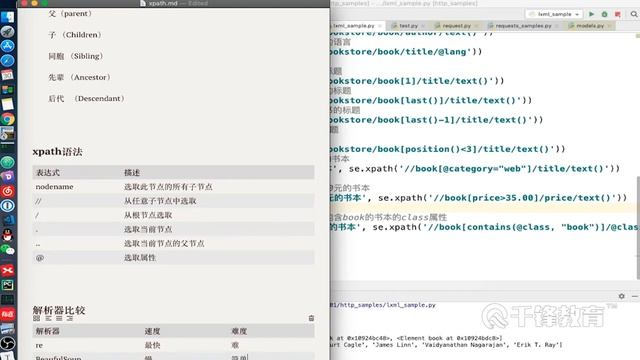This screenshot has width=640, height=360.
Task: Run lxml_sample with green play button
Action: [x=591, y=14]
